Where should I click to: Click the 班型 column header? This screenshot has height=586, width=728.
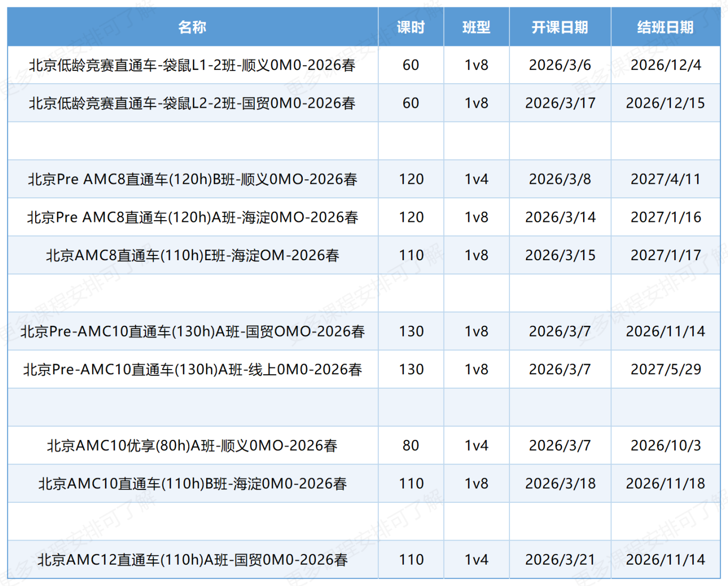coord(476,27)
